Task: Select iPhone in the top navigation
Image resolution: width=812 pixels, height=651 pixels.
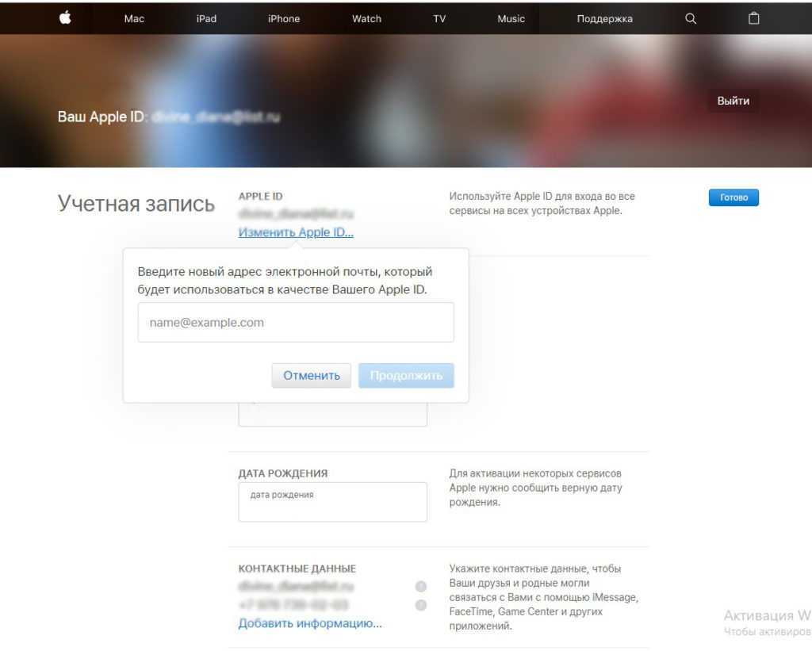Action: [284, 18]
